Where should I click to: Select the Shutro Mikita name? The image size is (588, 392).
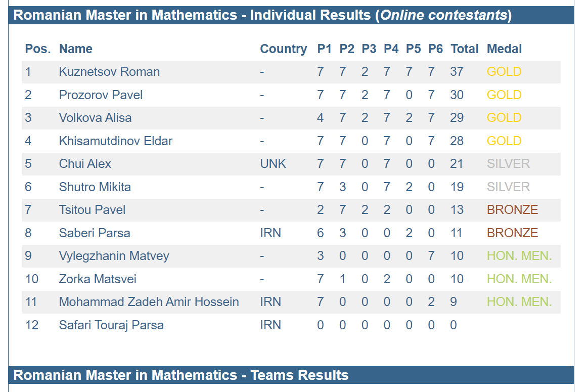pos(95,187)
